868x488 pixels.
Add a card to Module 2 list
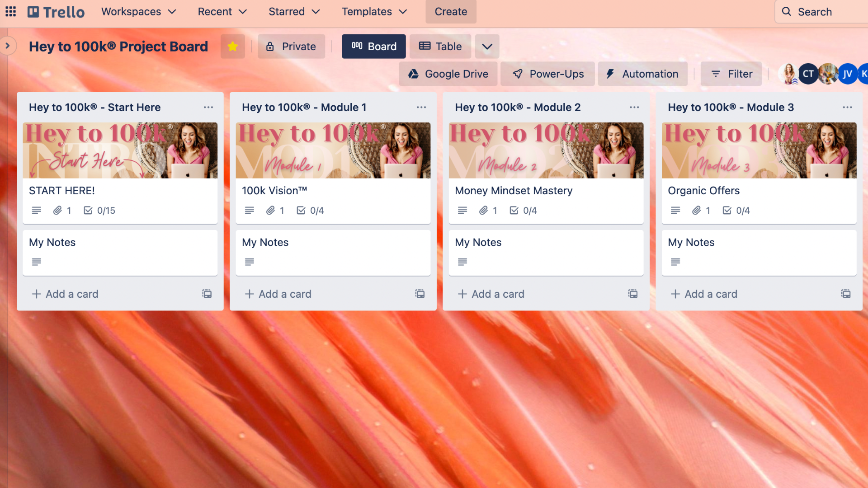click(491, 294)
